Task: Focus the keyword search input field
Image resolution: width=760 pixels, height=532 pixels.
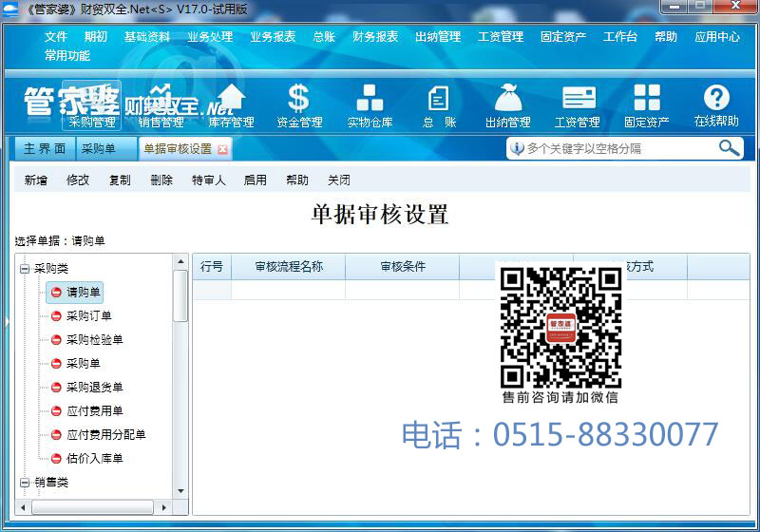Action: pos(620,148)
